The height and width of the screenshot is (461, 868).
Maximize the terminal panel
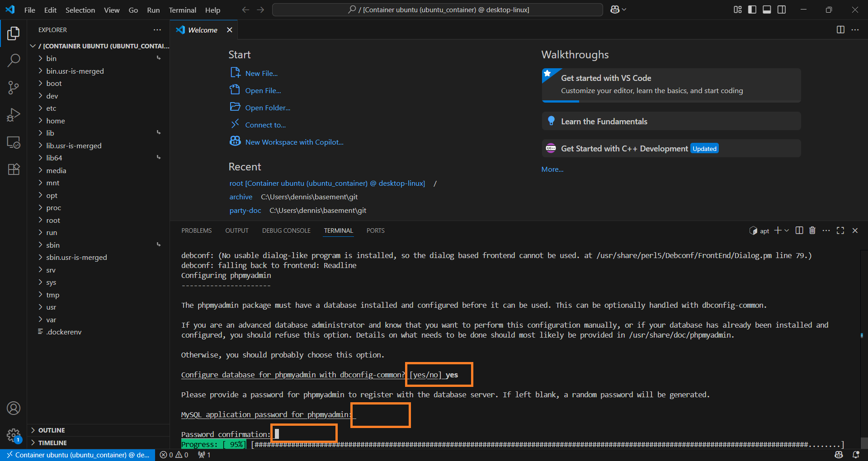(x=840, y=230)
